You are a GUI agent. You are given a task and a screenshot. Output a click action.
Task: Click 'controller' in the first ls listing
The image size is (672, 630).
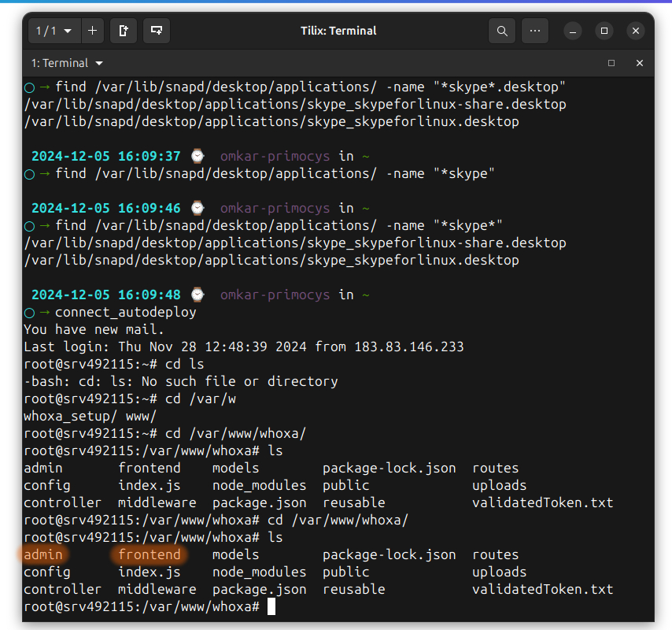click(63, 502)
